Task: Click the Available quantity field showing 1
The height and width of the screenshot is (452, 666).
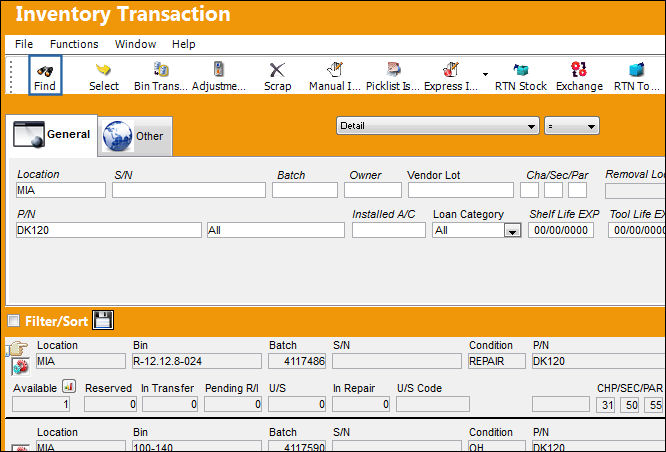Action: click(41, 404)
